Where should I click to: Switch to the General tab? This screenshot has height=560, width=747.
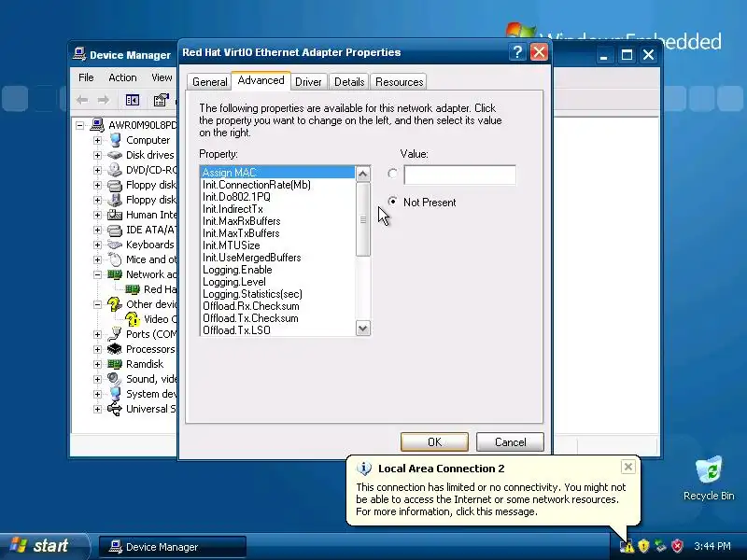click(209, 82)
